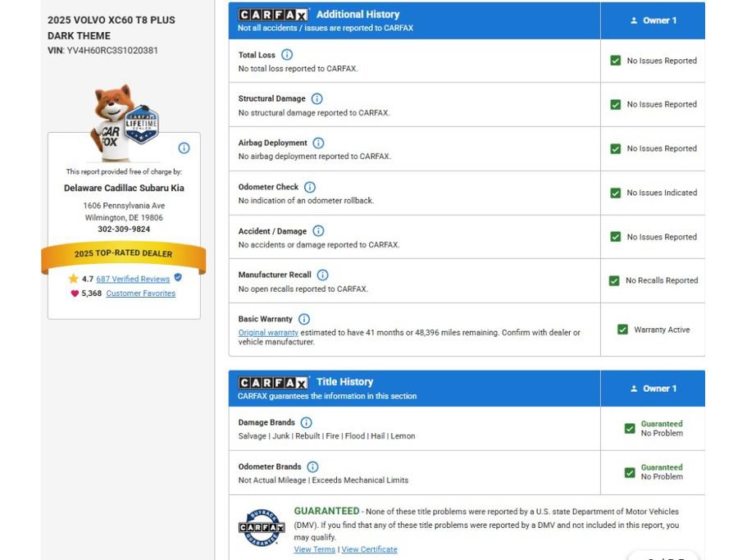Click the dealer card info icon

pyautogui.click(x=184, y=148)
